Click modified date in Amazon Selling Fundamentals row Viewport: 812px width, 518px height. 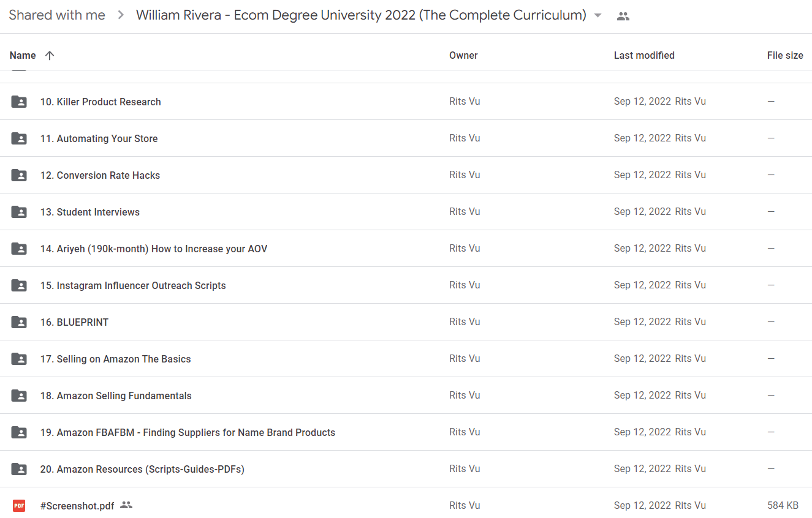coord(642,395)
